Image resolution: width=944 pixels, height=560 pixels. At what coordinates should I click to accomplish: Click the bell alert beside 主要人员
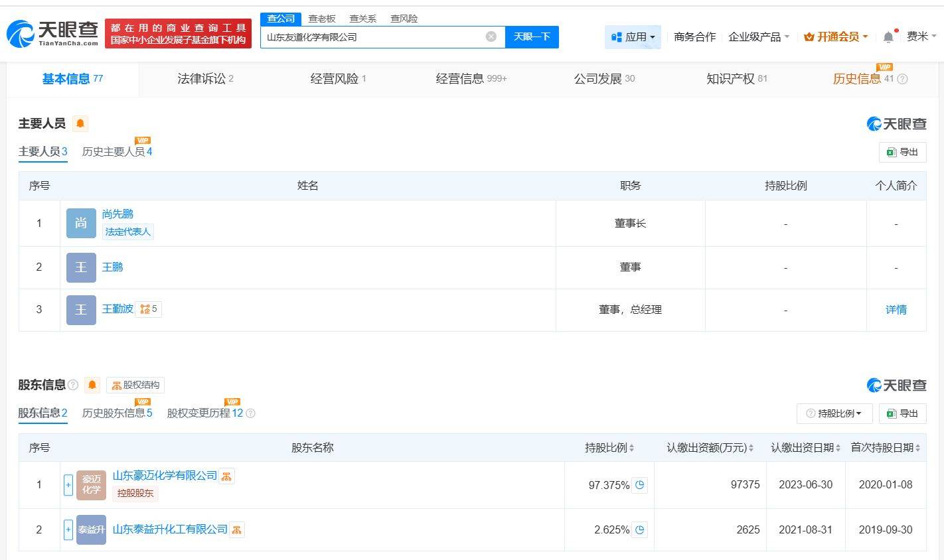(x=80, y=123)
